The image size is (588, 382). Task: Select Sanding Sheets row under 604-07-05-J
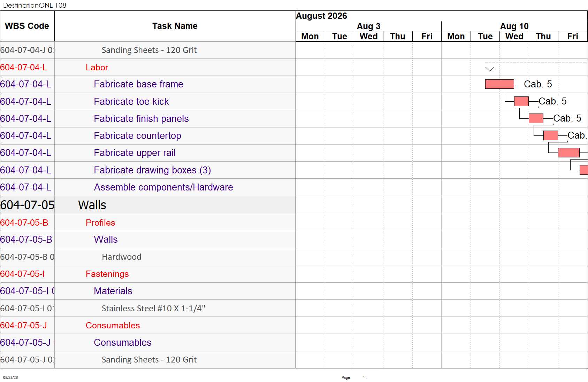[x=148, y=360]
